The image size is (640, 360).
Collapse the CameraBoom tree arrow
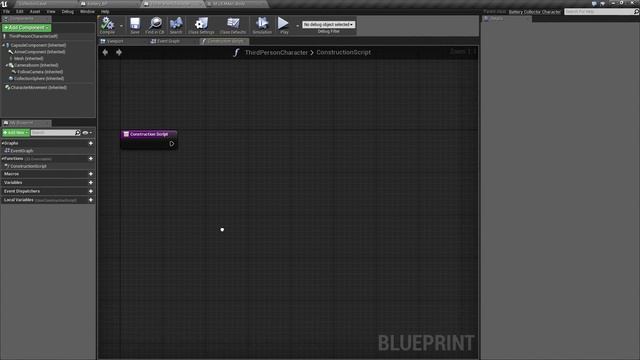(7, 65)
